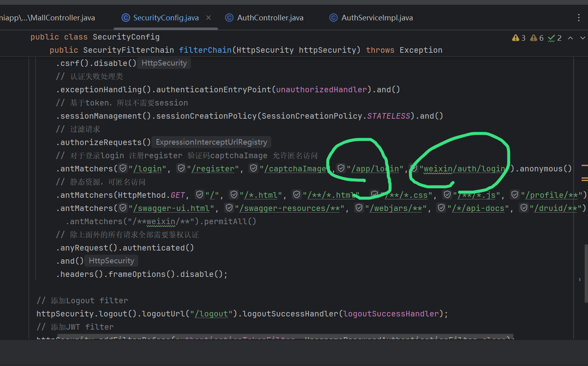Screen dimensions: 588x366
Task: Click the "/webjars/**" URL pattern link
Action: point(395,209)
